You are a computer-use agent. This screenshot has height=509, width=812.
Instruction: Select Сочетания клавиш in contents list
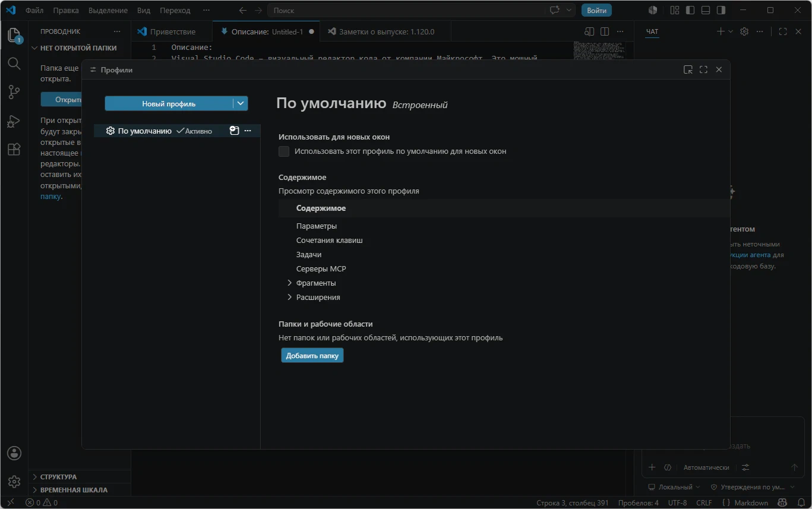click(x=329, y=241)
